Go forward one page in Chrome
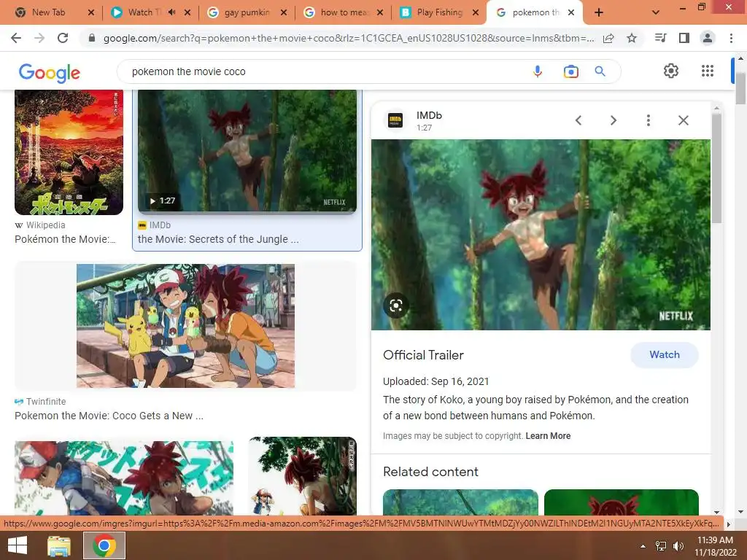The height and width of the screenshot is (560, 747). tap(39, 38)
